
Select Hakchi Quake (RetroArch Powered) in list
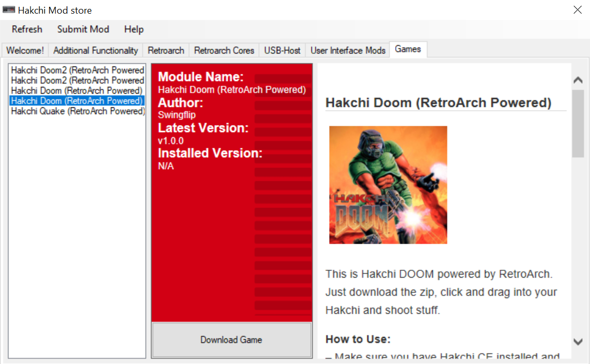point(78,111)
